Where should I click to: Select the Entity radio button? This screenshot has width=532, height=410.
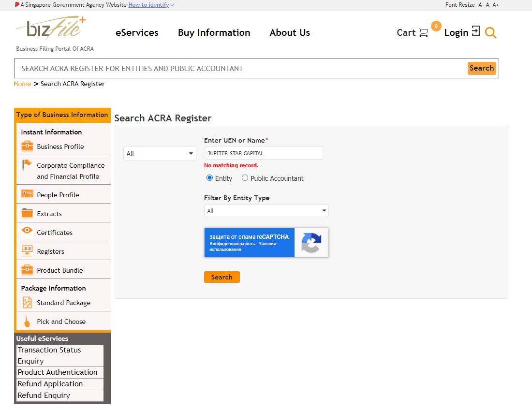pyautogui.click(x=209, y=178)
